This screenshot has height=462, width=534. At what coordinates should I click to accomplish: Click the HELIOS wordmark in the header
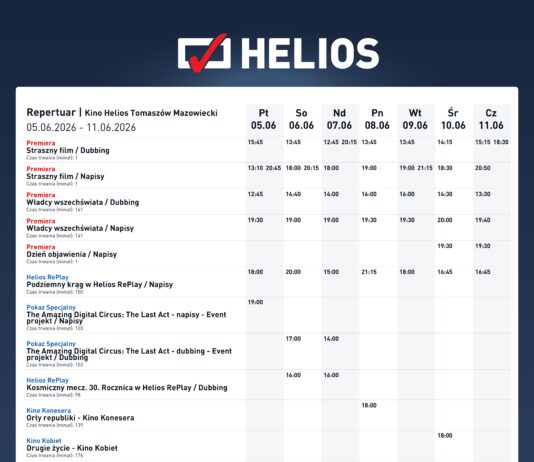311,53
